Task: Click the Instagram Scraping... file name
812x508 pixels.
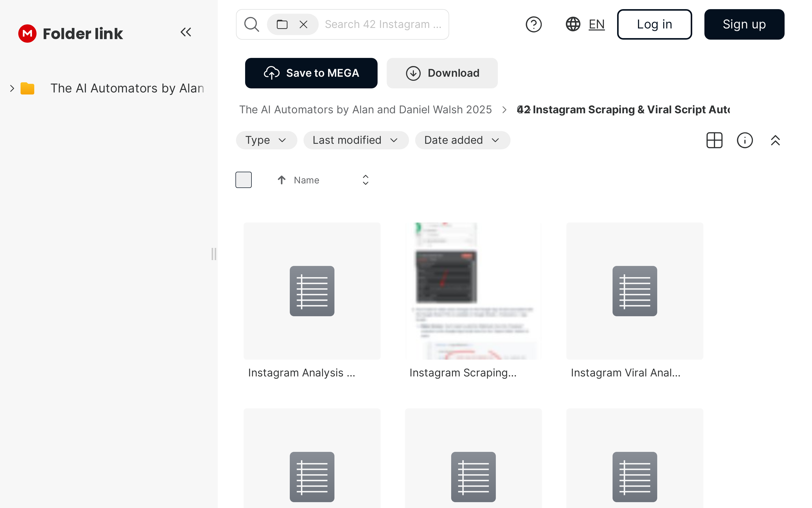Action: coord(463,373)
